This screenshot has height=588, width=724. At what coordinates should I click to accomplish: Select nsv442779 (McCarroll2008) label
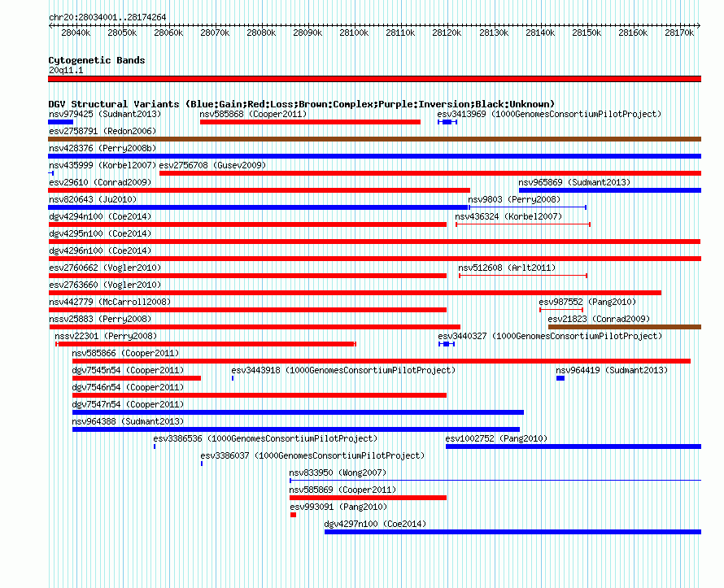(110, 302)
